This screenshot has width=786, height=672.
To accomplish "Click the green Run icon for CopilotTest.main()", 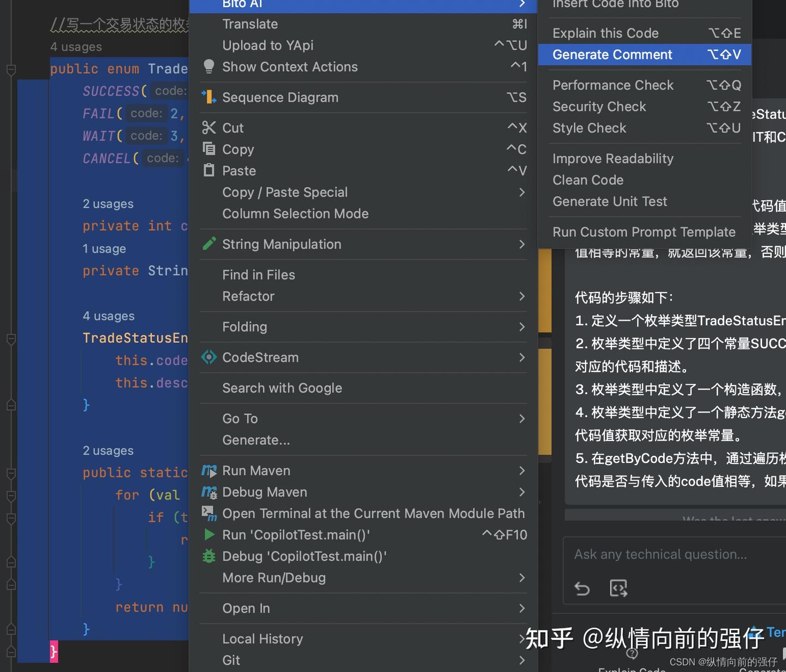I will [209, 534].
